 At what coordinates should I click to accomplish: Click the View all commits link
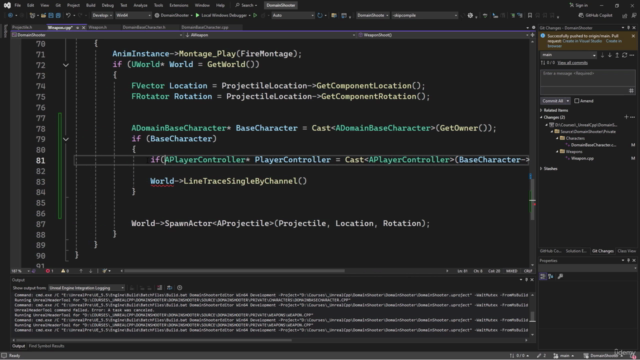pos(572,63)
